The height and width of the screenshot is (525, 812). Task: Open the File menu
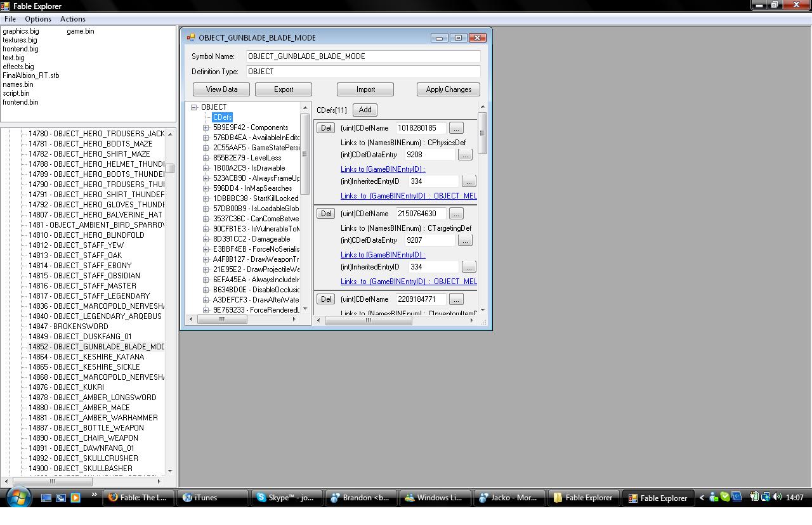click(10, 19)
